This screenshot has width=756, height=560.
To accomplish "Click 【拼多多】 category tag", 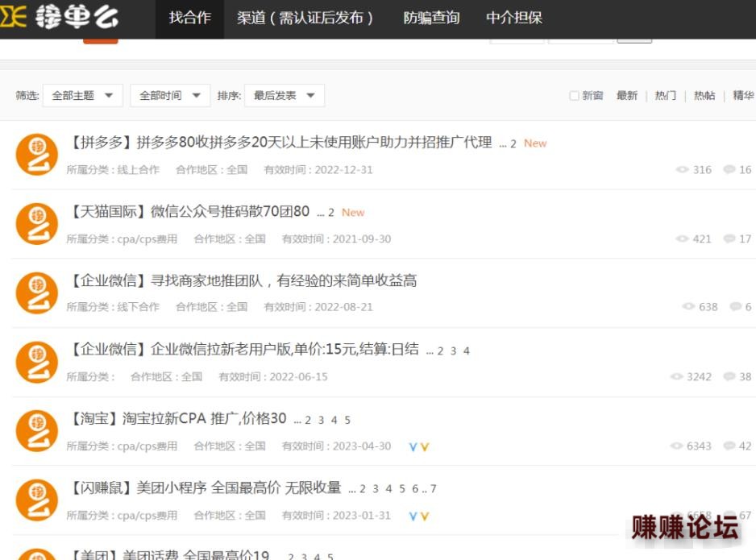I will coord(102,142).
